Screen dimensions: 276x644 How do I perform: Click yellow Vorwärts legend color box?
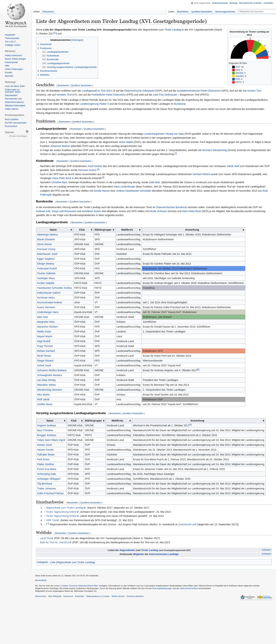point(233,76)
